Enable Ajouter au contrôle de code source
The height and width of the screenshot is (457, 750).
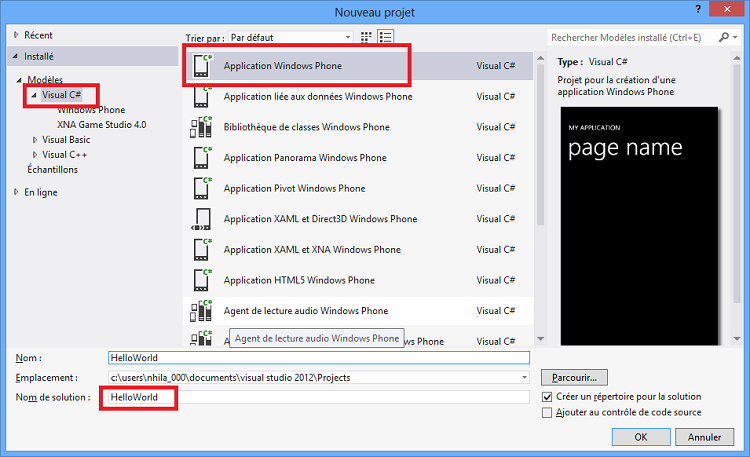click(547, 412)
